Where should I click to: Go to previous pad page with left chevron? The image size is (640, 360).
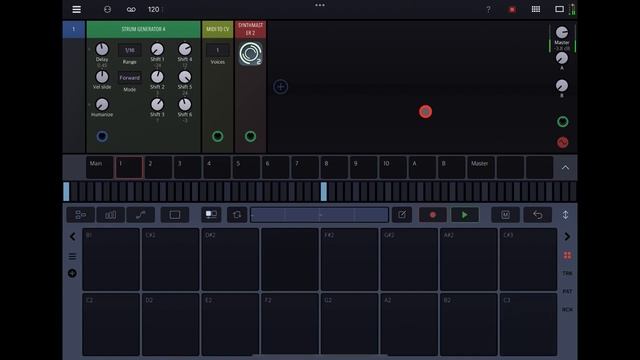[73, 236]
